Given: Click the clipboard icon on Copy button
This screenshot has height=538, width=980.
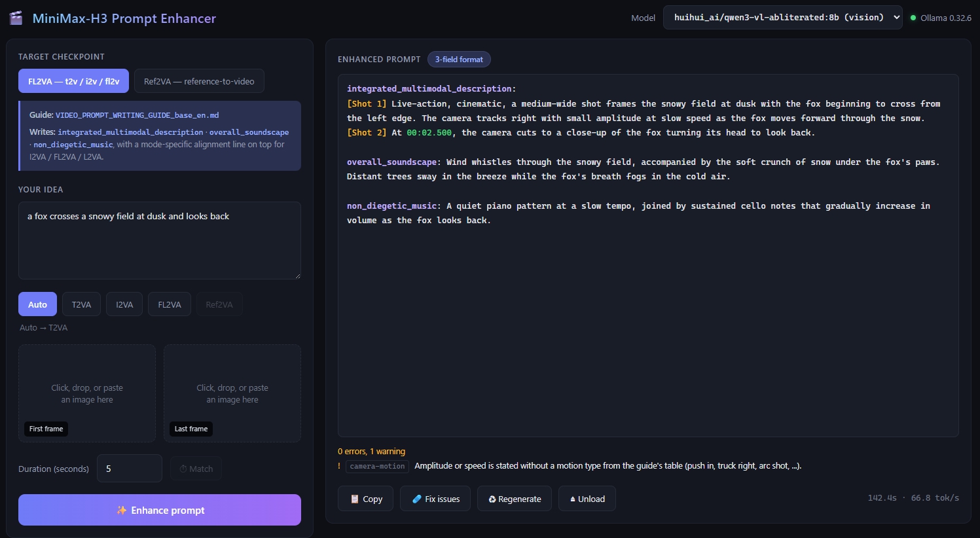Looking at the screenshot, I should coord(355,499).
